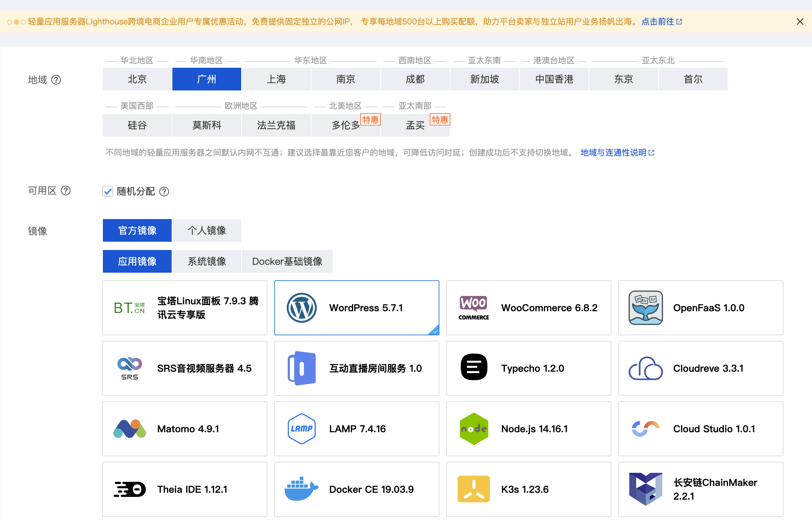
Task: Open help tooltip next to 地域 label
Action: pos(56,80)
